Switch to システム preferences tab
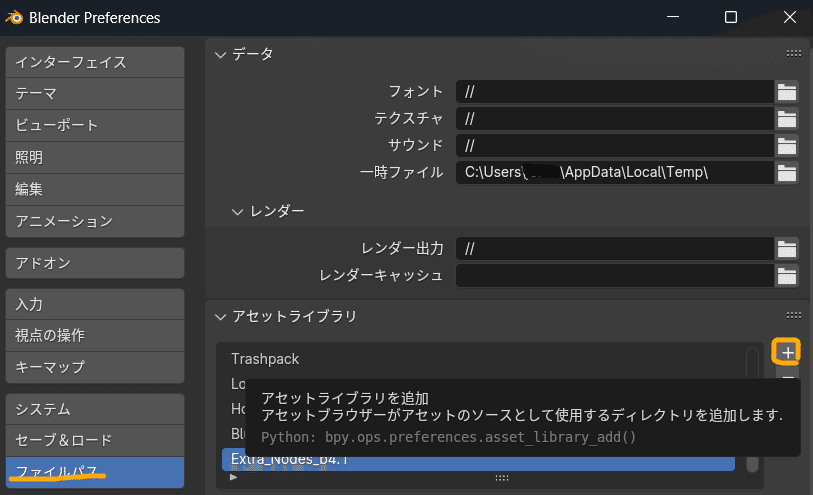 pyautogui.click(x=95, y=409)
